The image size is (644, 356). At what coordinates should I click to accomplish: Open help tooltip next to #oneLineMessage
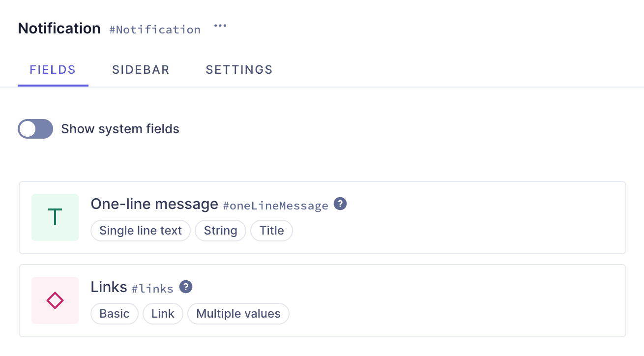click(x=340, y=203)
